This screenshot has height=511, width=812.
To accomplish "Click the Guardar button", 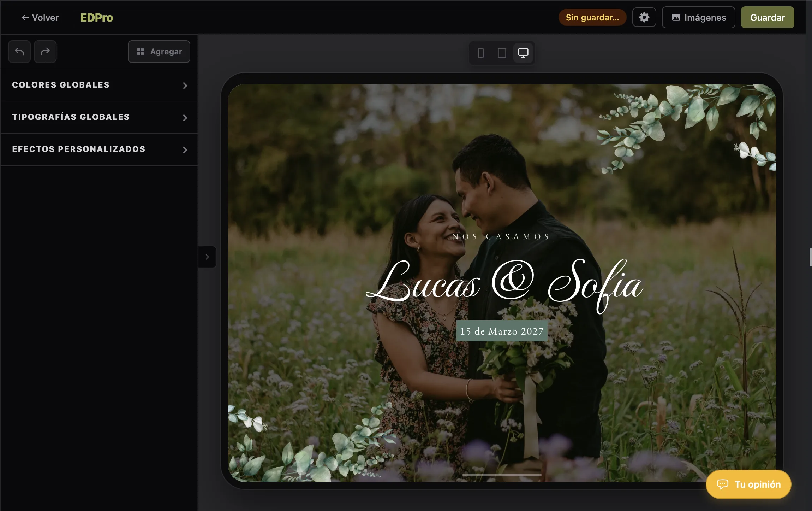I will 768,17.
